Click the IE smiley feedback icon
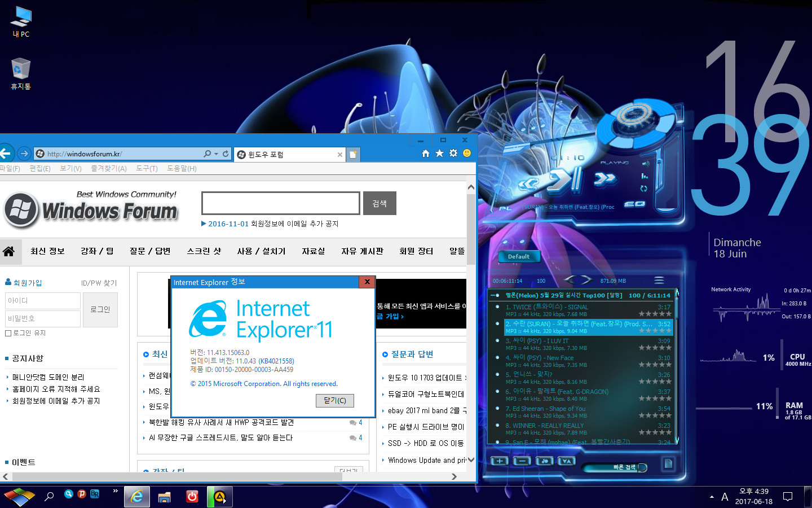The width and height of the screenshot is (812, 508). click(x=467, y=154)
